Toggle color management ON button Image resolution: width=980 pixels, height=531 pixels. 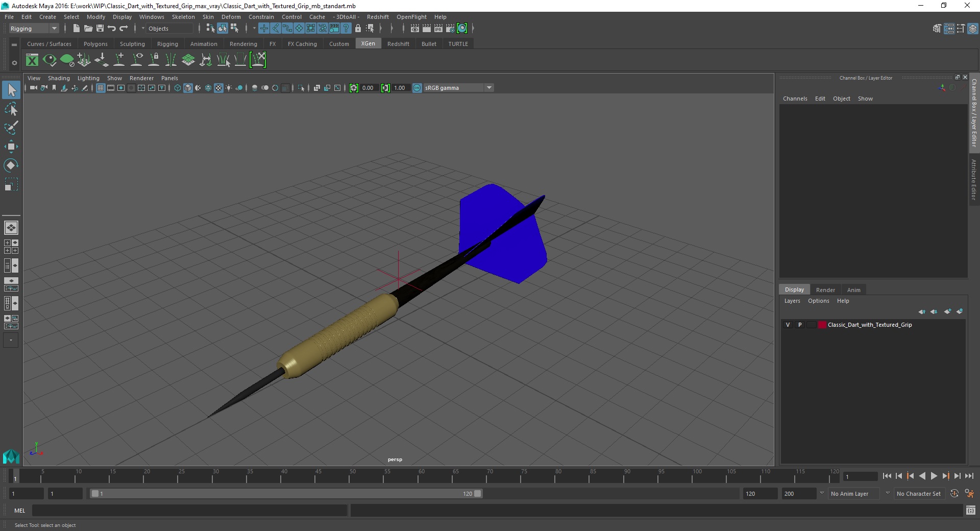[x=417, y=88]
